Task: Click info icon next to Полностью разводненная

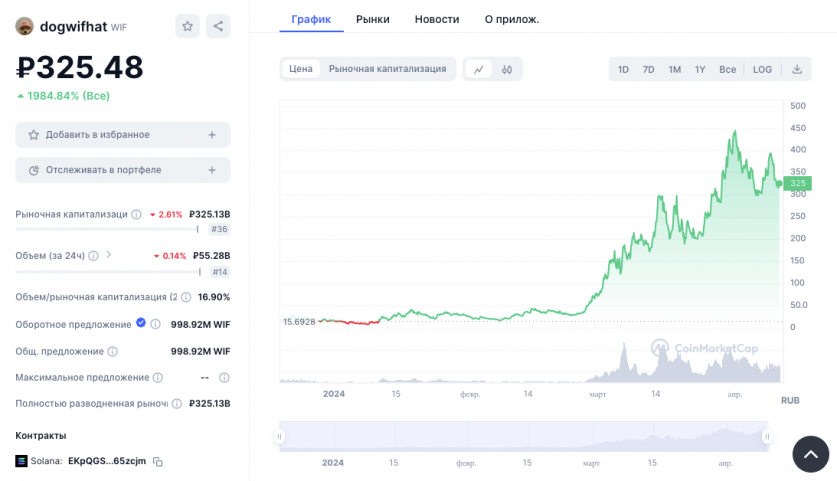Action: point(177,404)
